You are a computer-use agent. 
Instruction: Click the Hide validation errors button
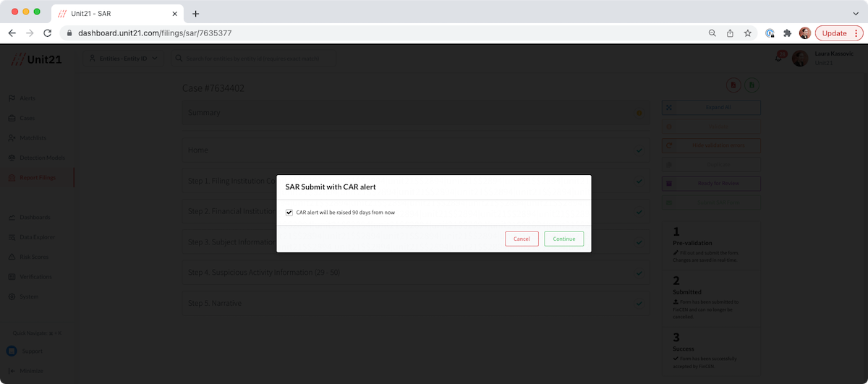pos(711,145)
